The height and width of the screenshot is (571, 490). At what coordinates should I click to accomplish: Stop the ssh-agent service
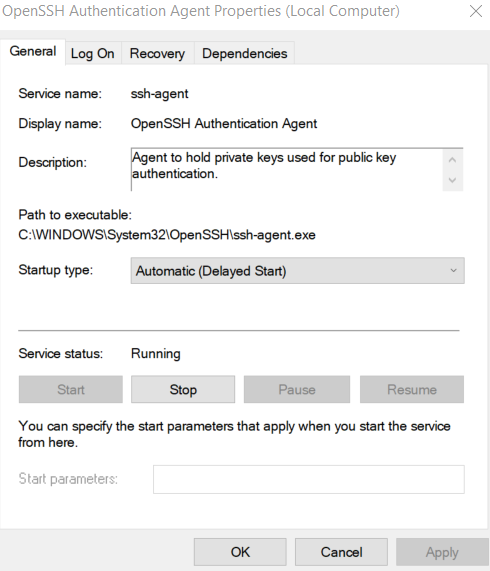point(183,390)
